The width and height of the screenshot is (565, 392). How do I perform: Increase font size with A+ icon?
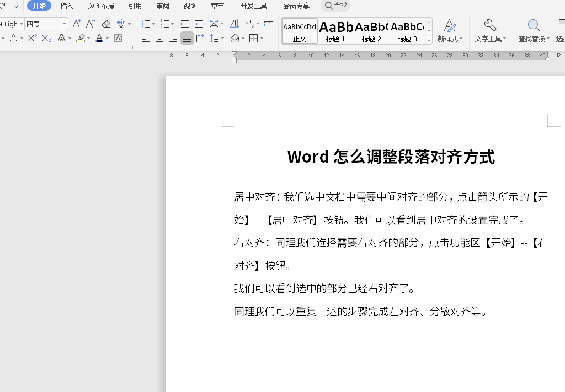(77, 24)
